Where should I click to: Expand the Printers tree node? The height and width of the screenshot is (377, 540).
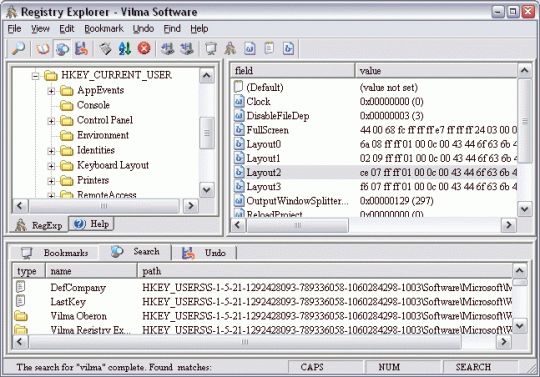[51, 181]
